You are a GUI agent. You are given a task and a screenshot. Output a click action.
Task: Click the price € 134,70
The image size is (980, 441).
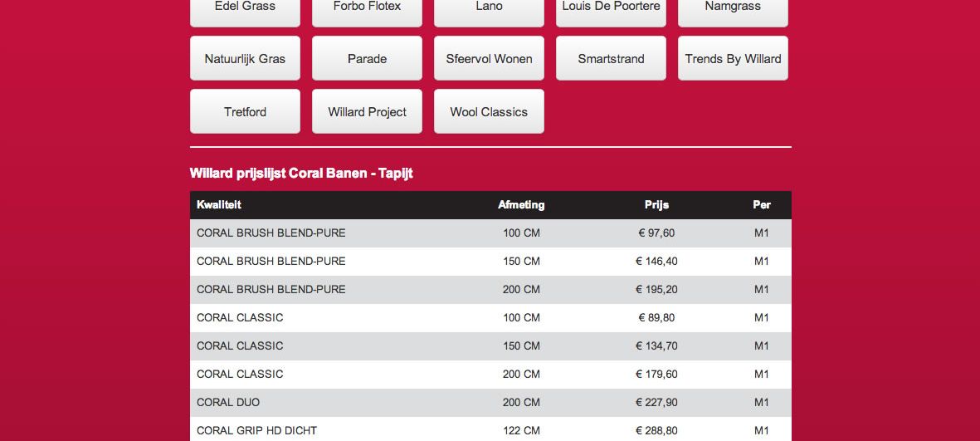(x=657, y=345)
